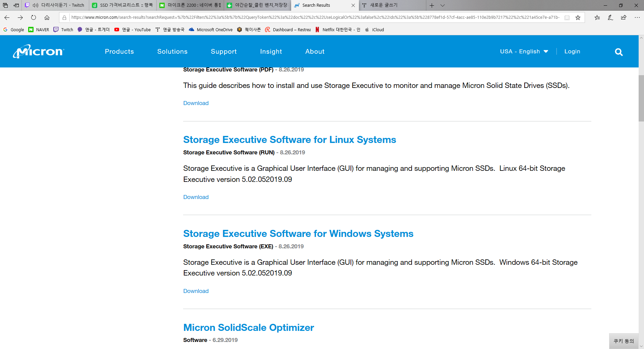
Task: Open Micron SolidScale Optimizer result
Action: coord(249,328)
